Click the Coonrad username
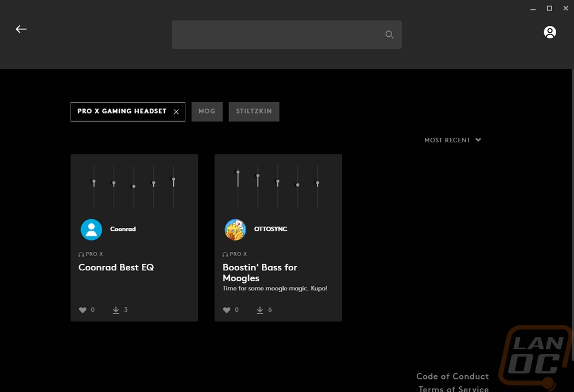The image size is (574, 392). [x=123, y=229]
